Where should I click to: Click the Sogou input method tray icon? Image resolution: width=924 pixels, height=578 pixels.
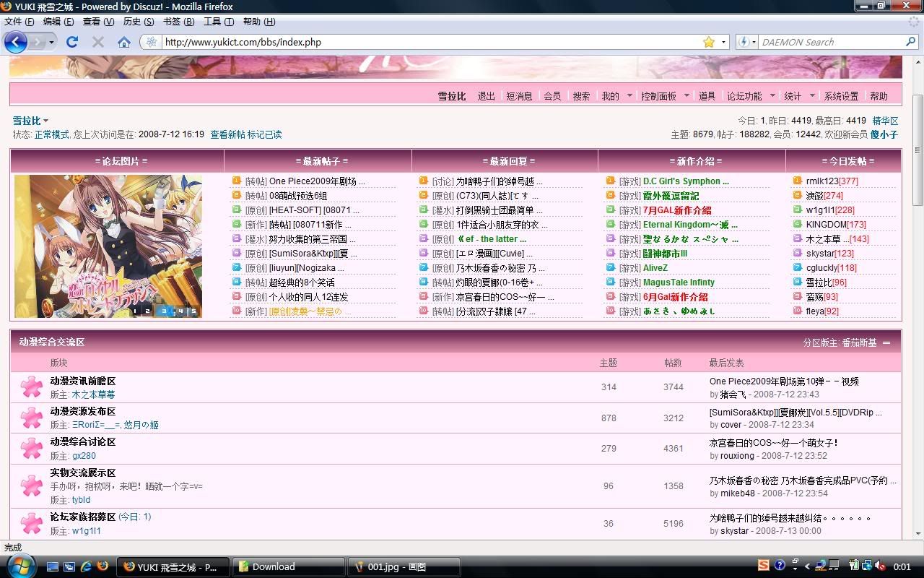(x=764, y=566)
